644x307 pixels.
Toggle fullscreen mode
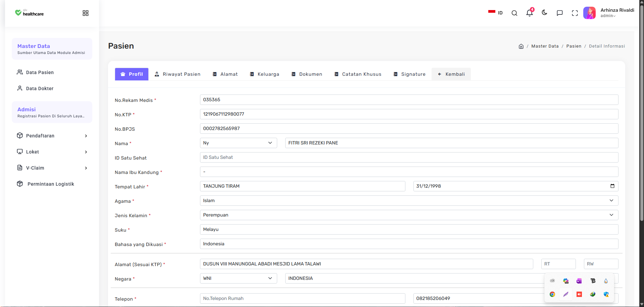click(x=575, y=13)
